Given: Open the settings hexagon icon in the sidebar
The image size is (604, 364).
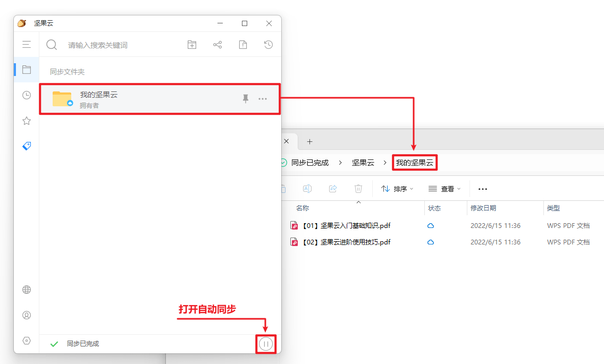Looking at the screenshot, I should [27, 341].
